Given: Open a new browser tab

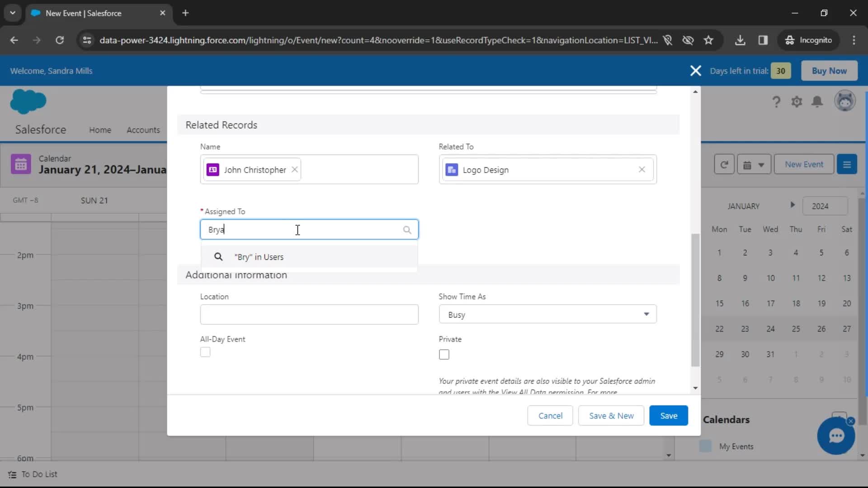Looking at the screenshot, I should [x=185, y=13].
